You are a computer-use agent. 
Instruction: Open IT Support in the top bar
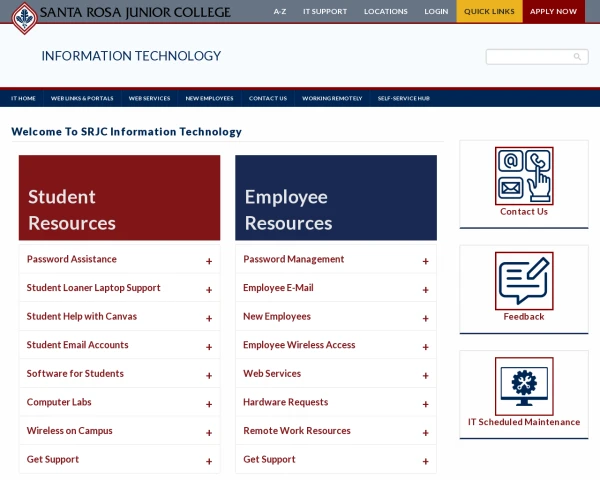(x=325, y=11)
